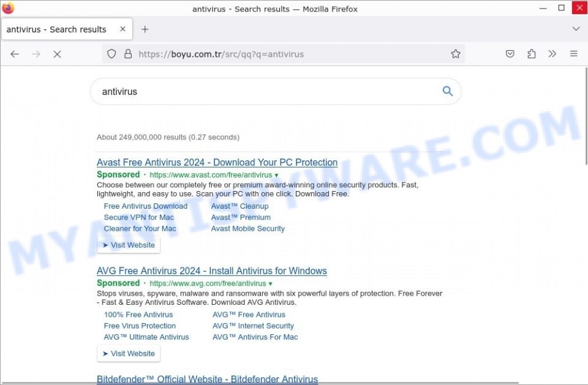This screenshot has width=588, height=385.
Task: Open the Bitdefender Official Website result
Action: [208, 379]
